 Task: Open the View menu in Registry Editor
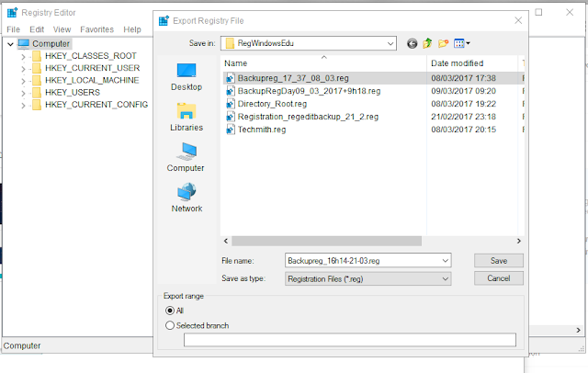point(62,29)
